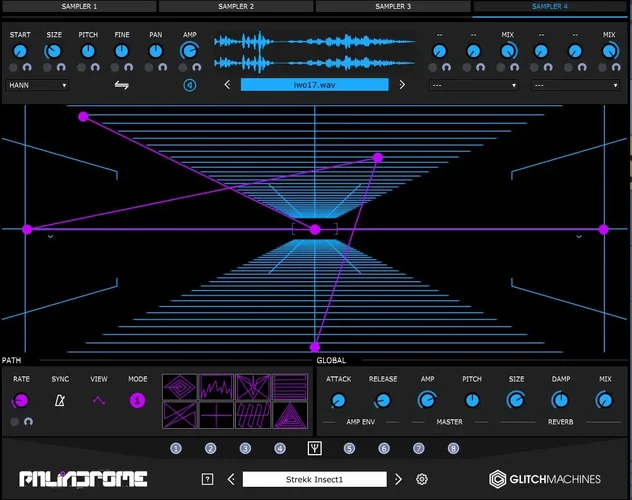
Task: Click the path RATE knob
Action: click(21, 400)
